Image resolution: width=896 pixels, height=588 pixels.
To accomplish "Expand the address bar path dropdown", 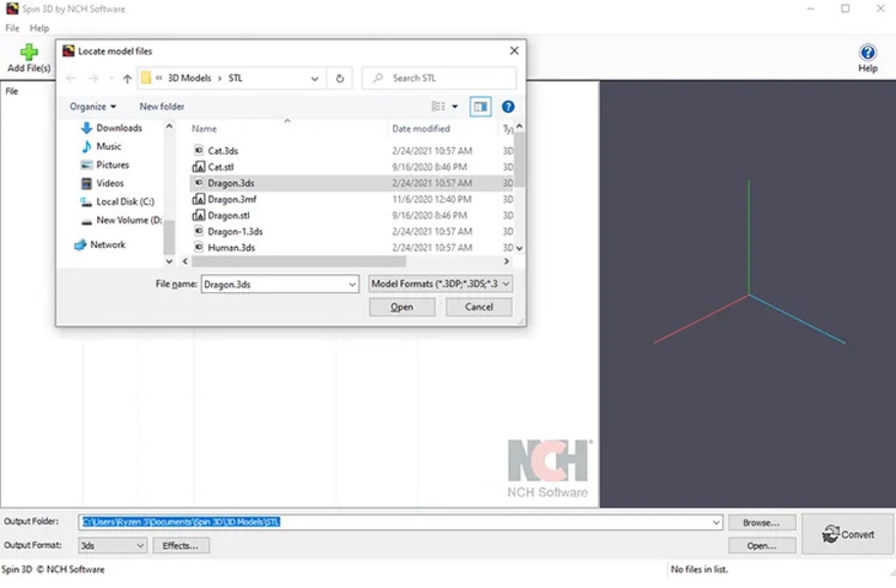I will coord(315,78).
